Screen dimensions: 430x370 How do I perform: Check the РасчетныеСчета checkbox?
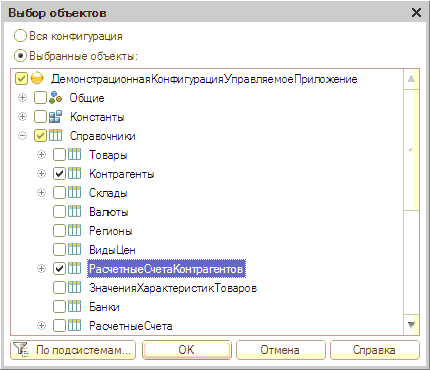click(x=59, y=326)
